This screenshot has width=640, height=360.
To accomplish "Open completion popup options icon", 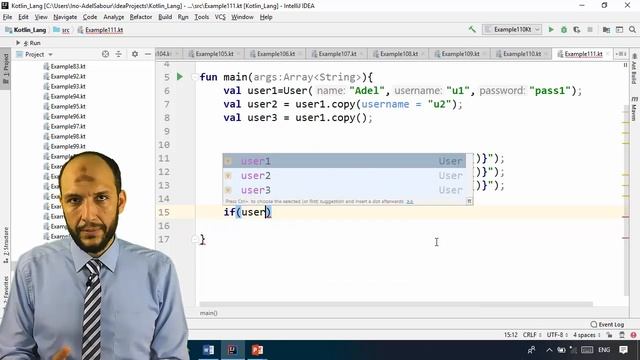I will tap(469, 201).
